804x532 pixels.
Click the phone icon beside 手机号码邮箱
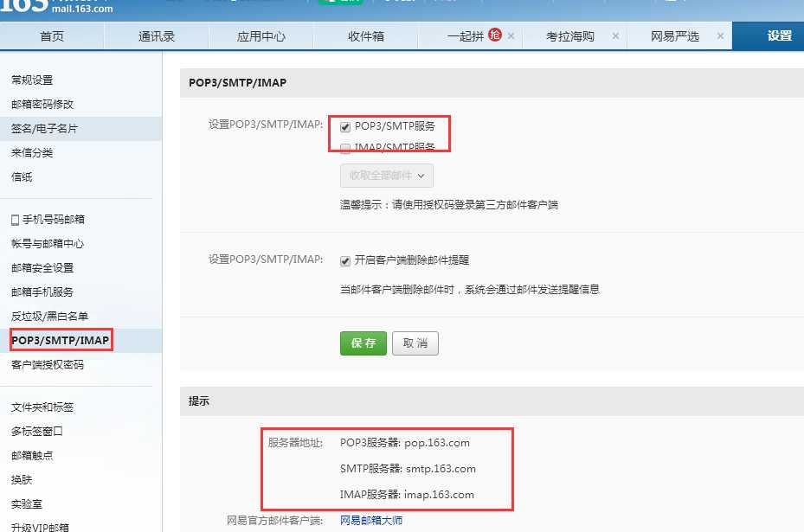[x=15, y=220]
